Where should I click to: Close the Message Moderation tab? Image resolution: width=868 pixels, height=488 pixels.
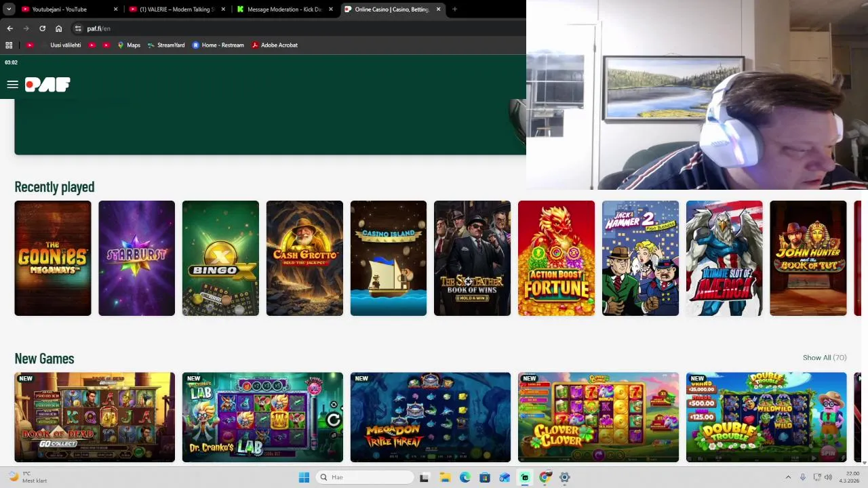tap(331, 9)
